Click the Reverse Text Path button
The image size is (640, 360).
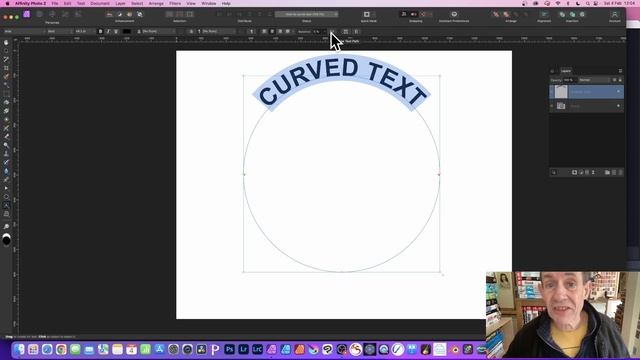tap(332, 31)
